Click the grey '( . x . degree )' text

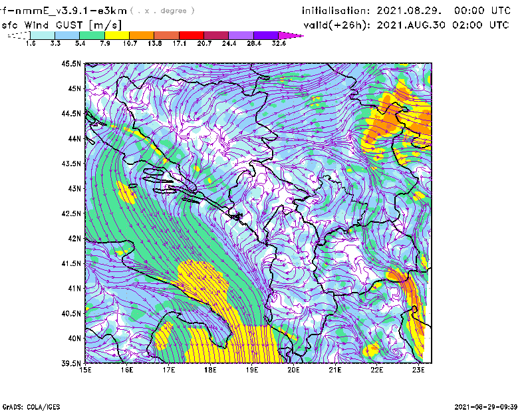point(162,11)
